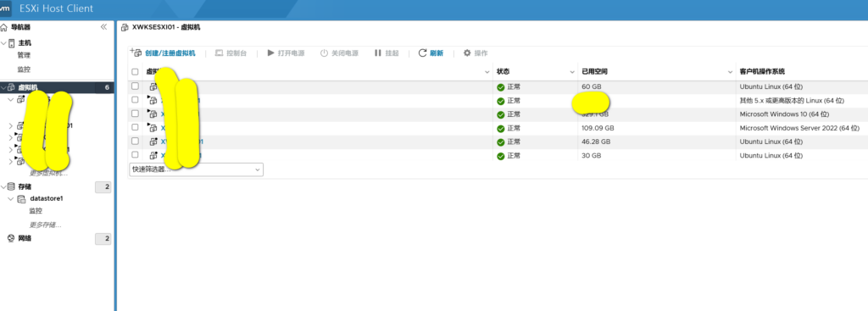The height and width of the screenshot is (311, 868).
Task: Click the ESXi Host Client title text
Action: click(56, 8)
